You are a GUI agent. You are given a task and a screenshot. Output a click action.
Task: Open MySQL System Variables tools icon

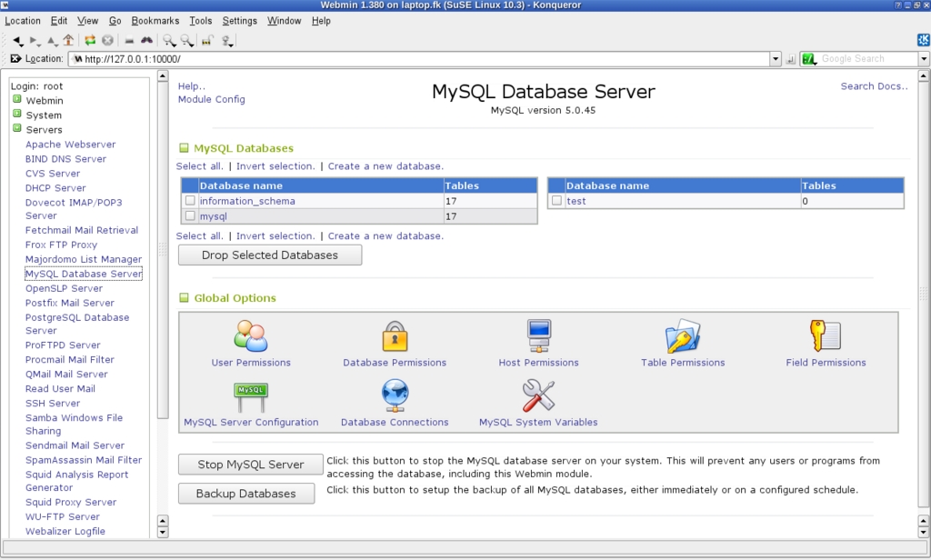pyautogui.click(x=538, y=395)
